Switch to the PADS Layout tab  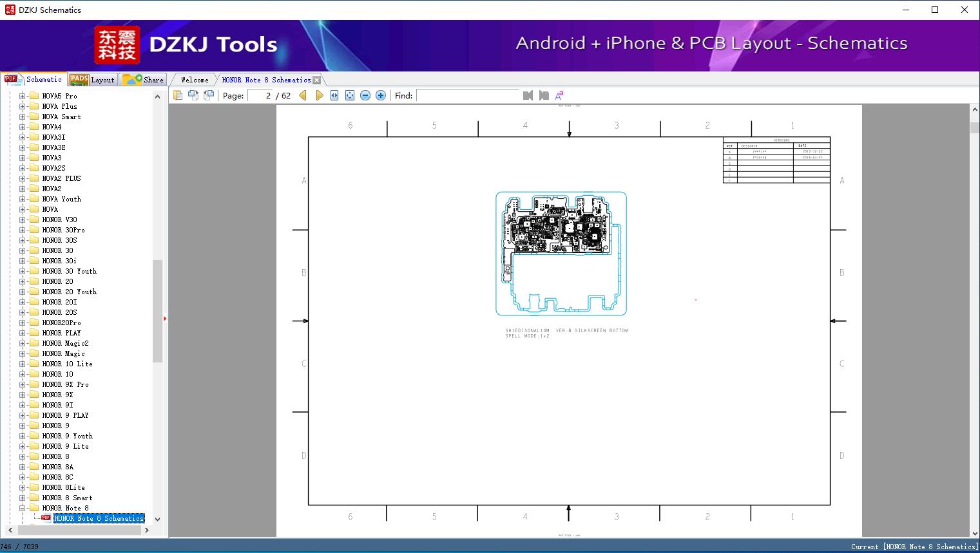point(92,80)
